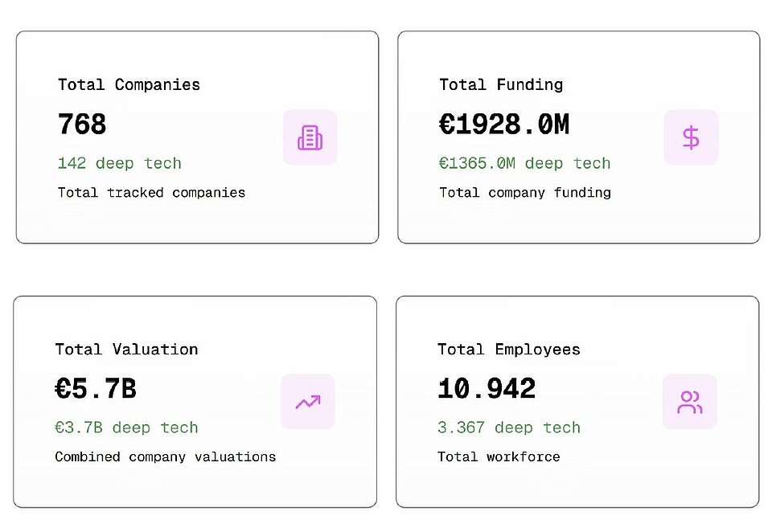This screenshot has width=772, height=532.
Task: Click the €1365.0M deep tech text
Action: click(524, 163)
